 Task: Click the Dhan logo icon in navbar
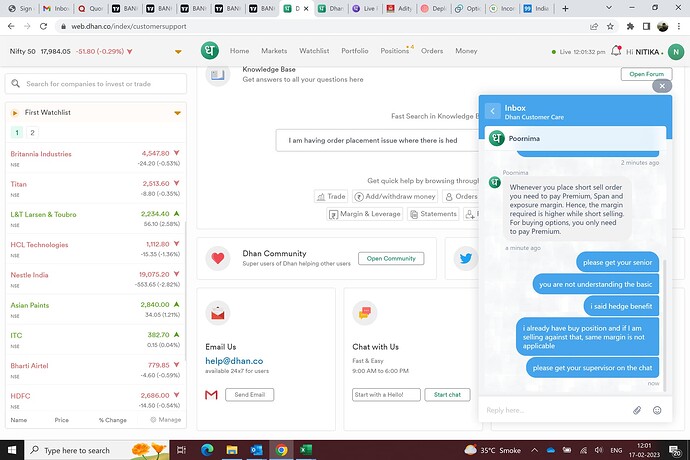point(210,51)
